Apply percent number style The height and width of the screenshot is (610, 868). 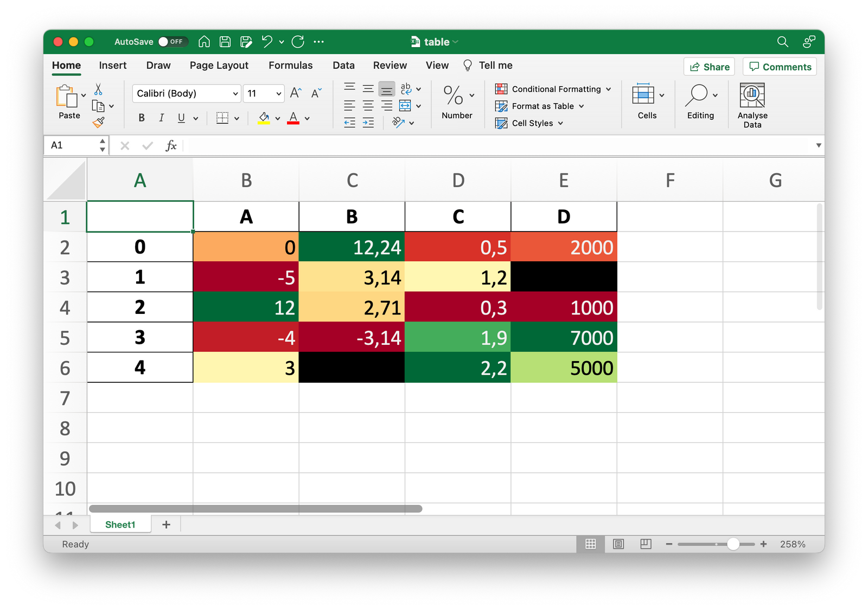pyautogui.click(x=454, y=95)
